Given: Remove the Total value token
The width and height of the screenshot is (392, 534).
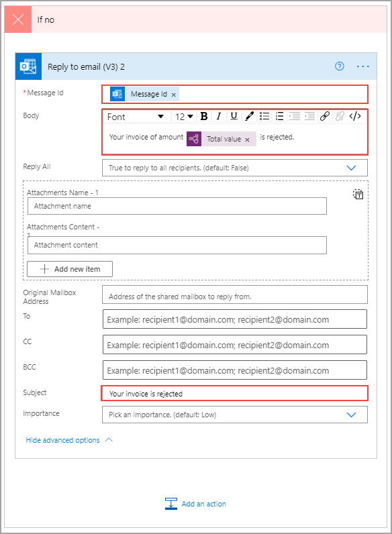Looking at the screenshot, I should [x=247, y=140].
